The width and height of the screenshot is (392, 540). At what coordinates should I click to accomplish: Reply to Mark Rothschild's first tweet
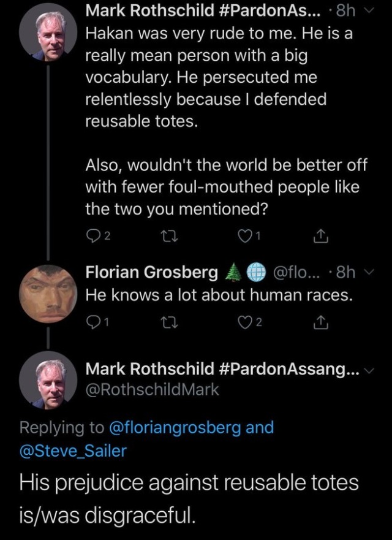click(93, 236)
